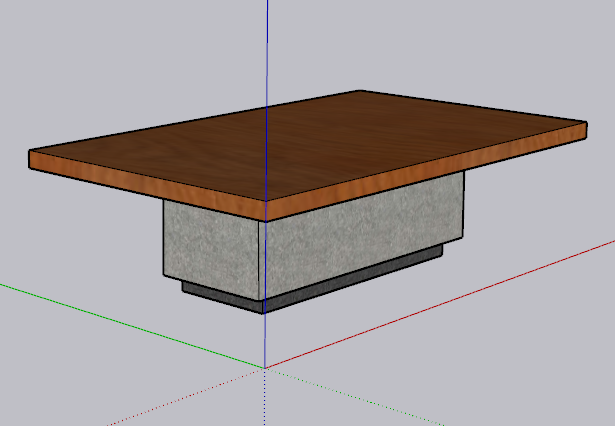This screenshot has width=615, height=426.
Task: Pick the tabletop's back corner
Action: click(x=358, y=92)
